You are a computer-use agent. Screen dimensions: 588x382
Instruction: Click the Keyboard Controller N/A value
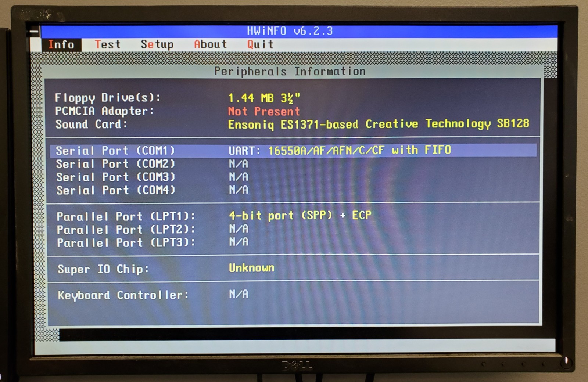[239, 294]
